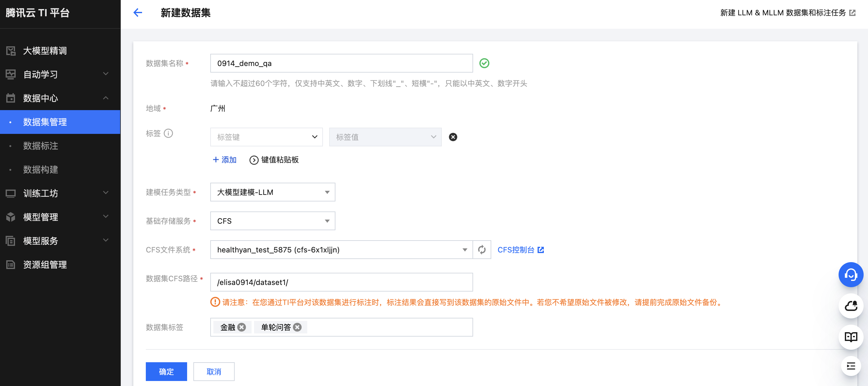Image resolution: width=868 pixels, height=386 pixels.
Task: Click the 资源组管理 sidebar icon
Action: 11,265
